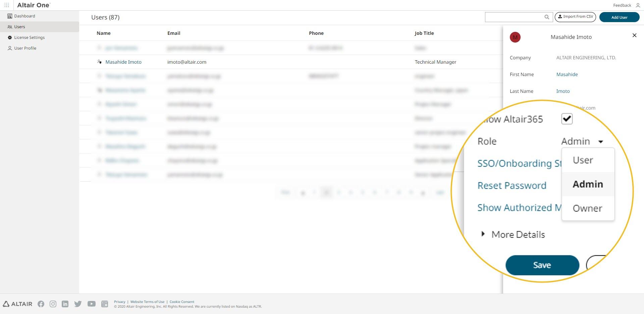Image resolution: width=644 pixels, height=314 pixels.
Task: Click the search magnifier icon
Action: point(547,17)
